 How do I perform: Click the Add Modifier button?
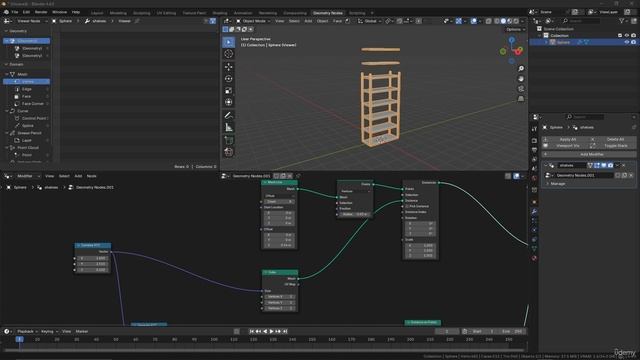[589, 154]
